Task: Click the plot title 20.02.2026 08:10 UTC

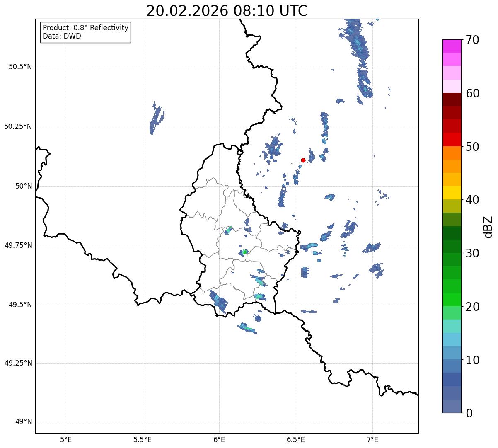Action: click(227, 10)
